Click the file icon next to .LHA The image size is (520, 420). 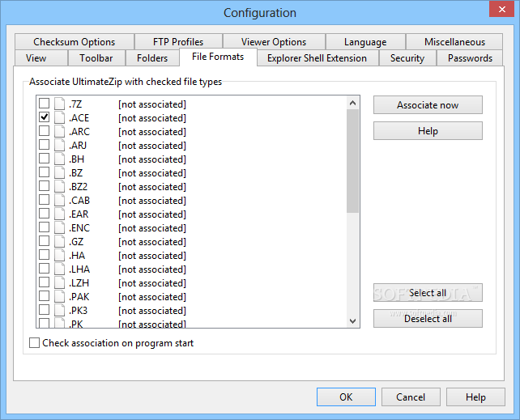[59, 269]
